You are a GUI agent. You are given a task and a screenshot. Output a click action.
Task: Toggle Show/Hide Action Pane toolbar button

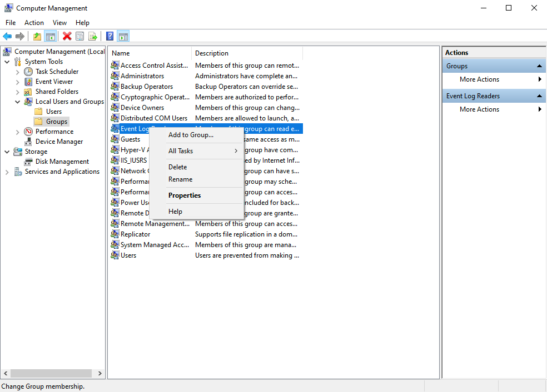[123, 37]
